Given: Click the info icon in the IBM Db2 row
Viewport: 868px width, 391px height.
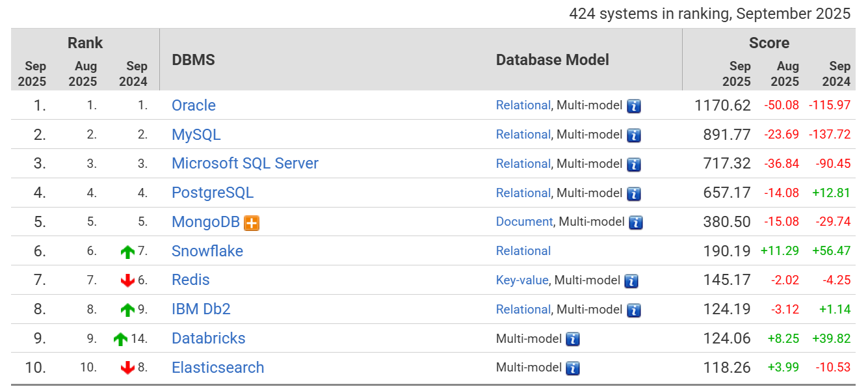Looking at the screenshot, I should coord(634,310).
